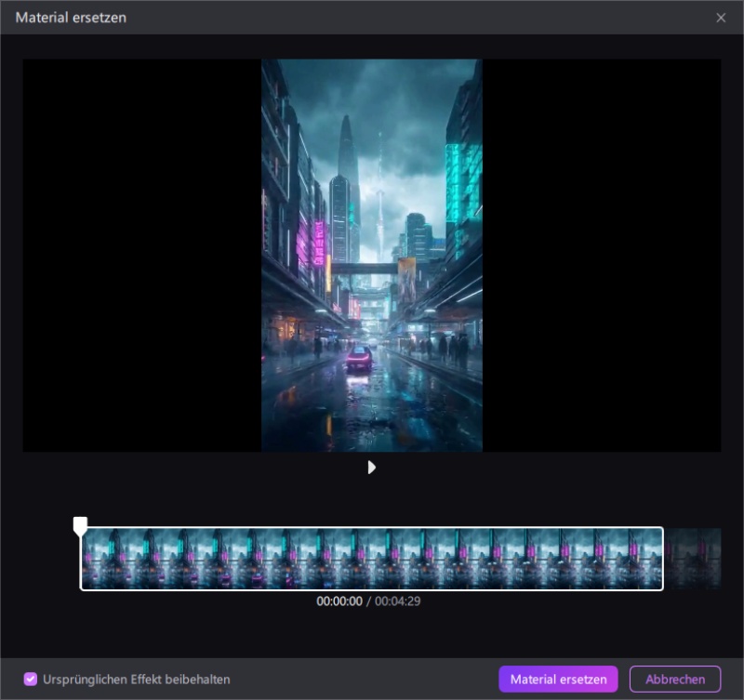This screenshot has width=744, height=700.
Task: Click the Ursprünglichen Effekt beibehalten label text
Action: click(136, 680)
